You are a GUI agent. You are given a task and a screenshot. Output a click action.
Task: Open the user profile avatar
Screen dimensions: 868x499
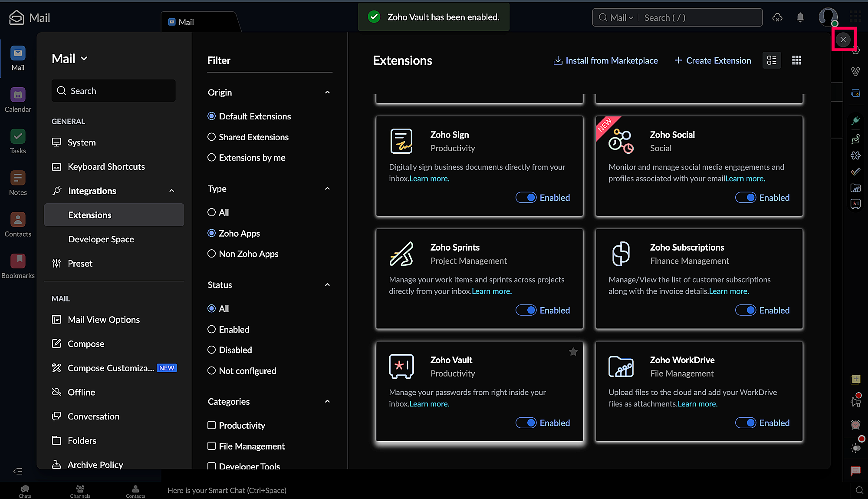pyautogui.click(x=828, y=17)
